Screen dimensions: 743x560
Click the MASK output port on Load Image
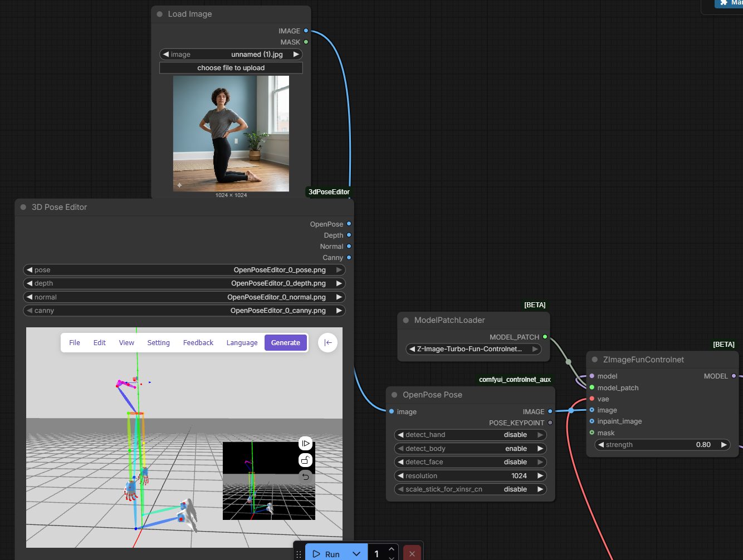[306, 42]
